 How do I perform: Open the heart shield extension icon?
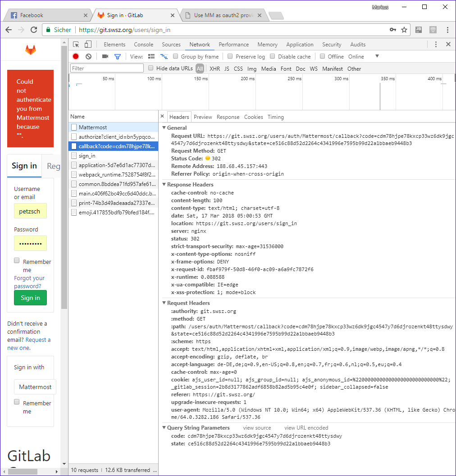433,30
